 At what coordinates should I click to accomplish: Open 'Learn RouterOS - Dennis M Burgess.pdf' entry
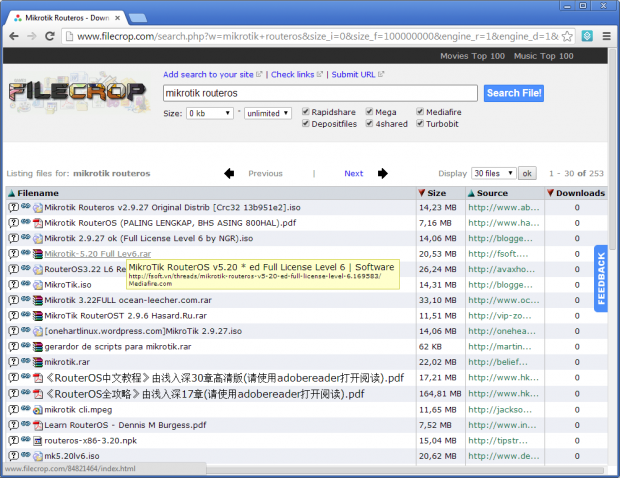coord(125,425)
